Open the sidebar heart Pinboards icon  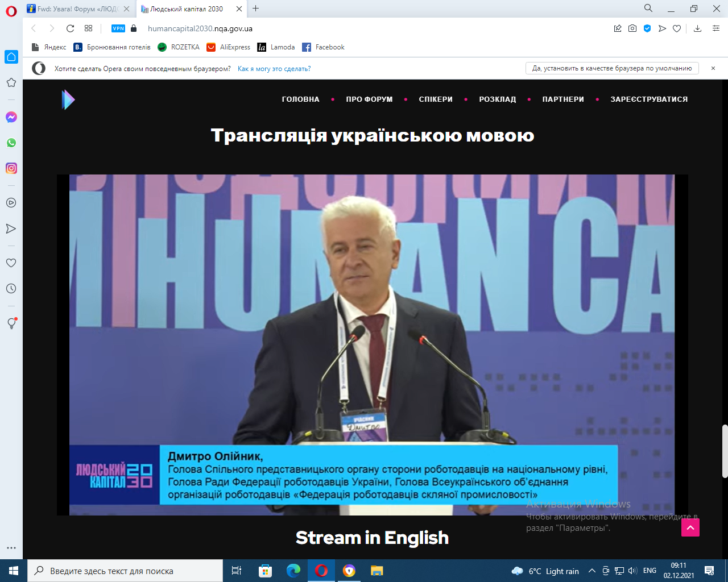point(11,263)
